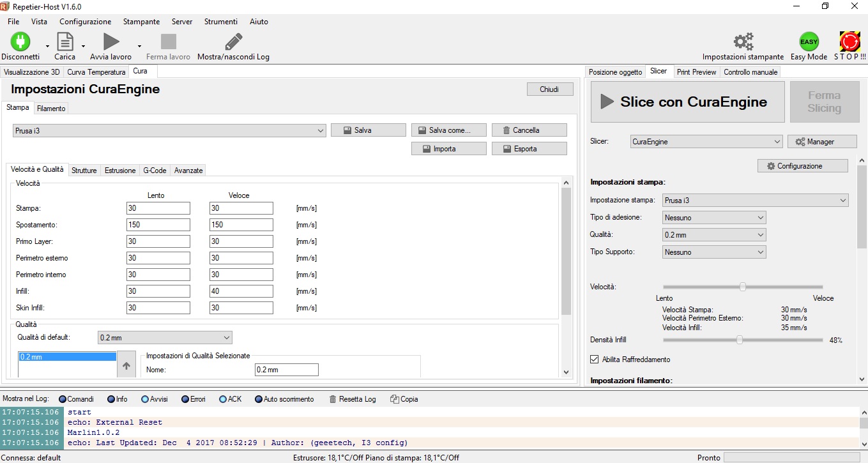
Task: Click the green Disconnetti plug icon
Action: (x=20, y=42)
